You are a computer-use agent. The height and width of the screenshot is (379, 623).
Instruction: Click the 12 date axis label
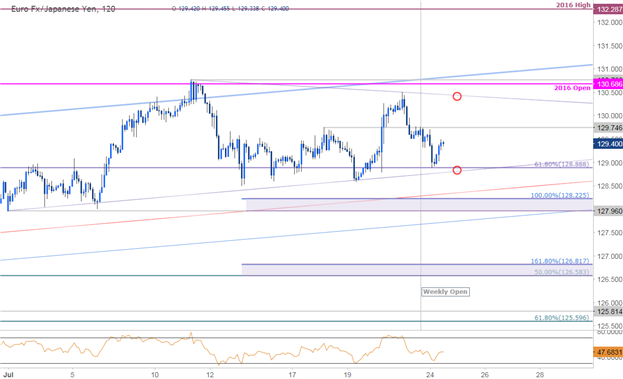(x=210, y=375)
